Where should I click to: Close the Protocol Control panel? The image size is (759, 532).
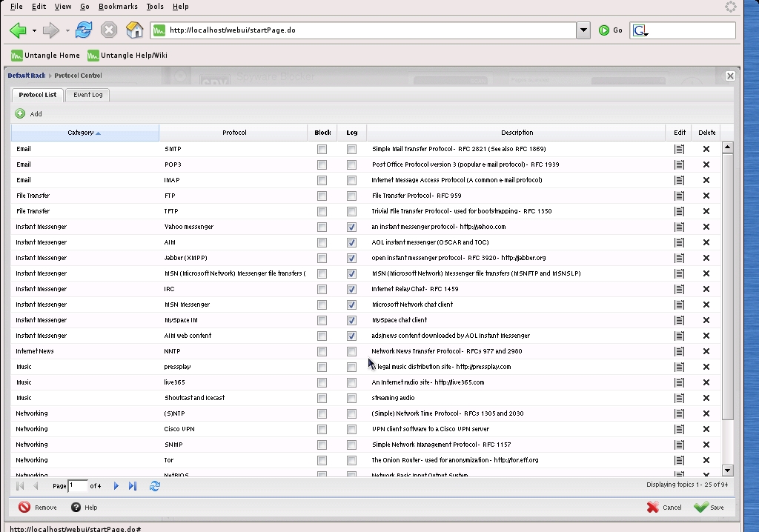pos(730,76)
